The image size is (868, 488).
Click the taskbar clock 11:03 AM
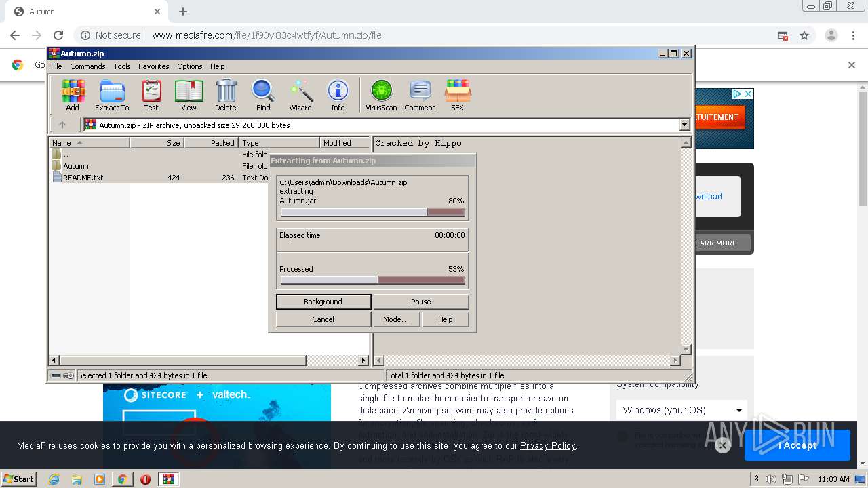833,479
